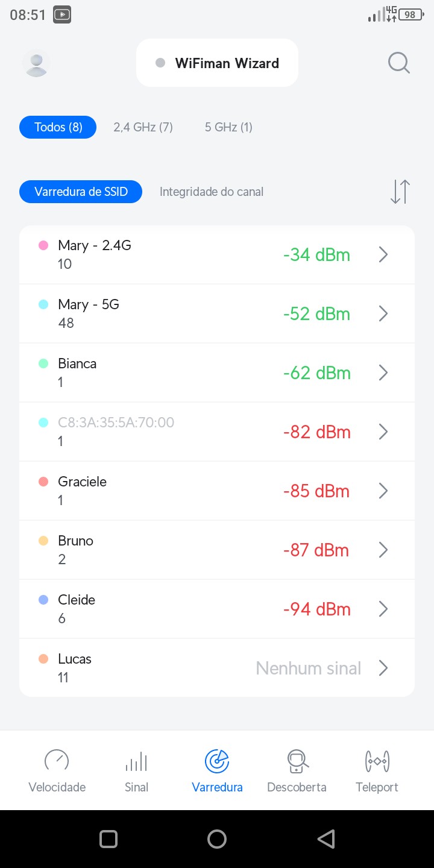Viewport: 434px width, 868px height.
Task: Open the Descoberta device discovery icon
Action: pyautogui.click(x=297, y=761)
